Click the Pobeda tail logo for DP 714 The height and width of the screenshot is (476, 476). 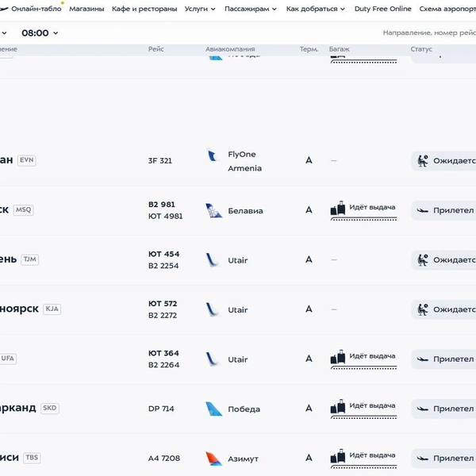(x=213, y=409)
